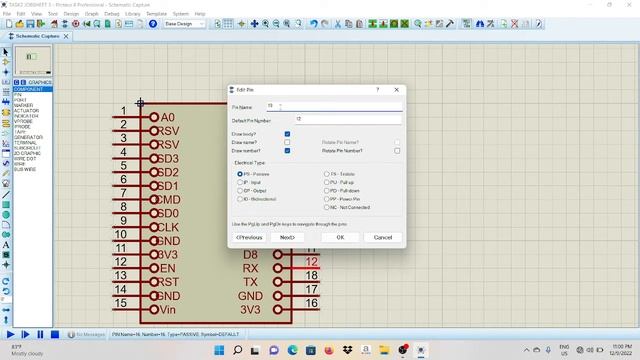Toggle the 'Rotate Pin Number?' checkbox
The width and height of the screenshot is (640, 360).
click(x=397, y=151)
